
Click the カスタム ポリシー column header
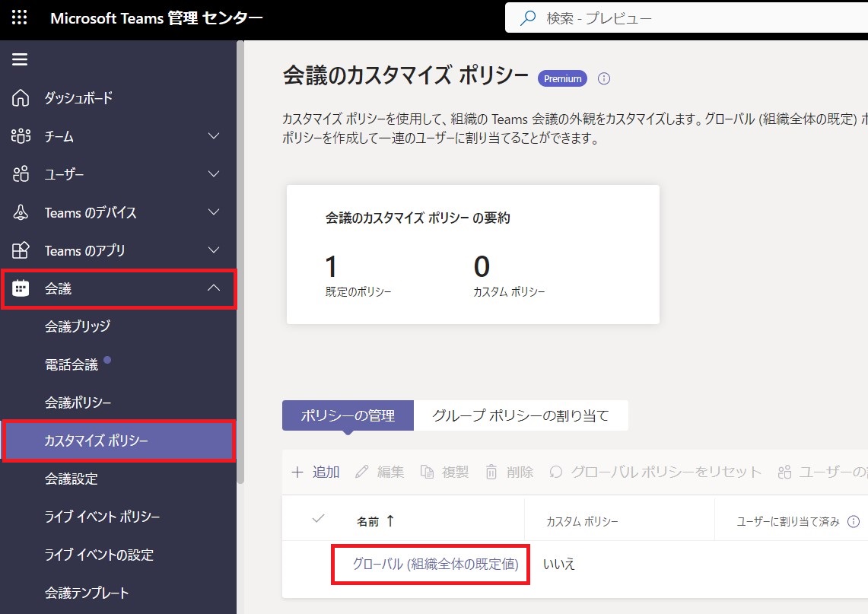pos(583,521)
